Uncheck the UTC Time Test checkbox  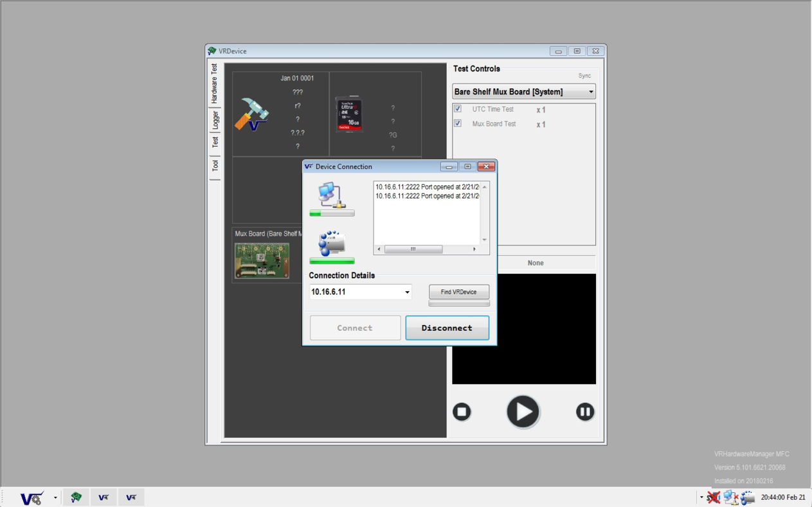457,109
